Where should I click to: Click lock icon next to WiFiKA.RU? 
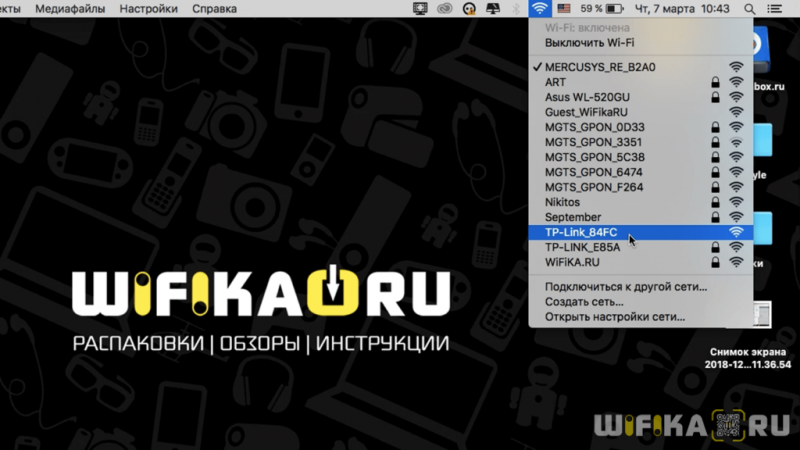click(x=715, y=262)
